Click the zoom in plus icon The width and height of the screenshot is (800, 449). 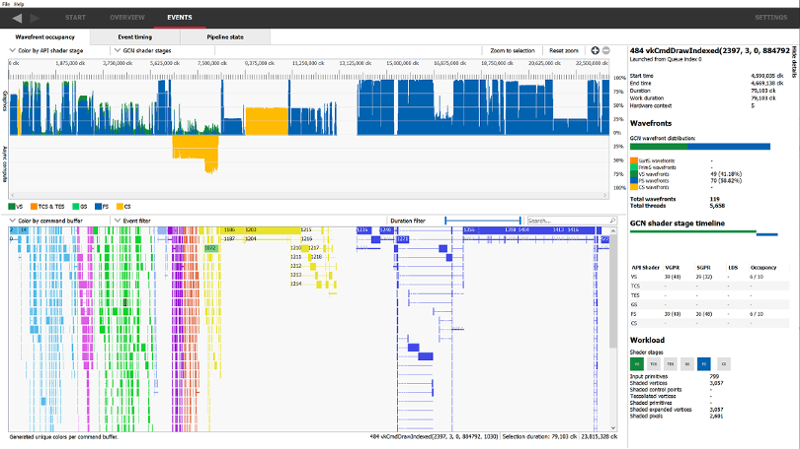click(x=595, y=50)
